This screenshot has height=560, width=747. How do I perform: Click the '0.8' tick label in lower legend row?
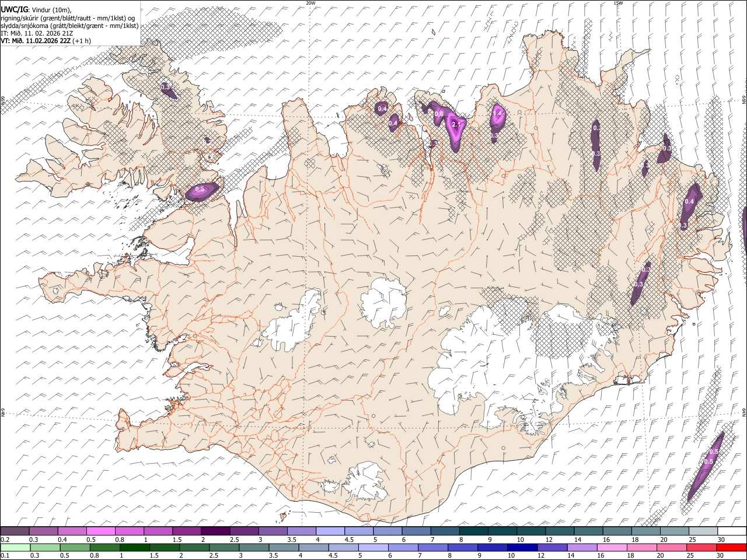(94, 555)
